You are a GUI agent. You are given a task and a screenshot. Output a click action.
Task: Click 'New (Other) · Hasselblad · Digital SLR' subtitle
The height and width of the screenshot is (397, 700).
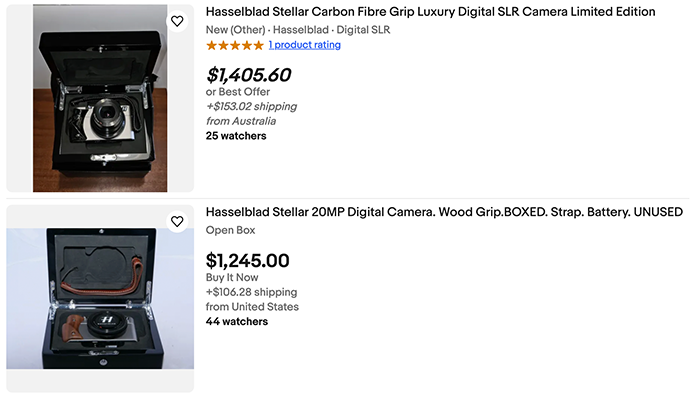coord(298,30)
